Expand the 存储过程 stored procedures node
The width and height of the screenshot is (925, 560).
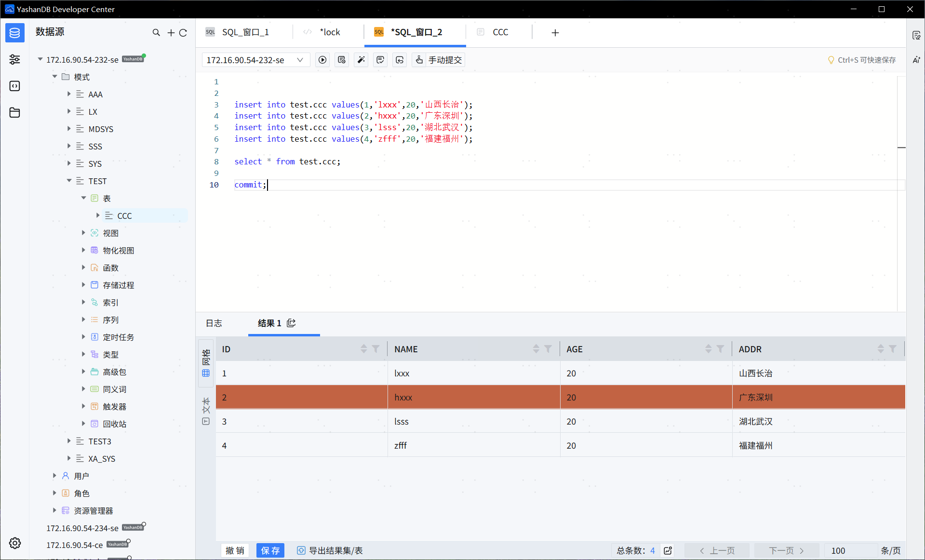tap(83, 285)
